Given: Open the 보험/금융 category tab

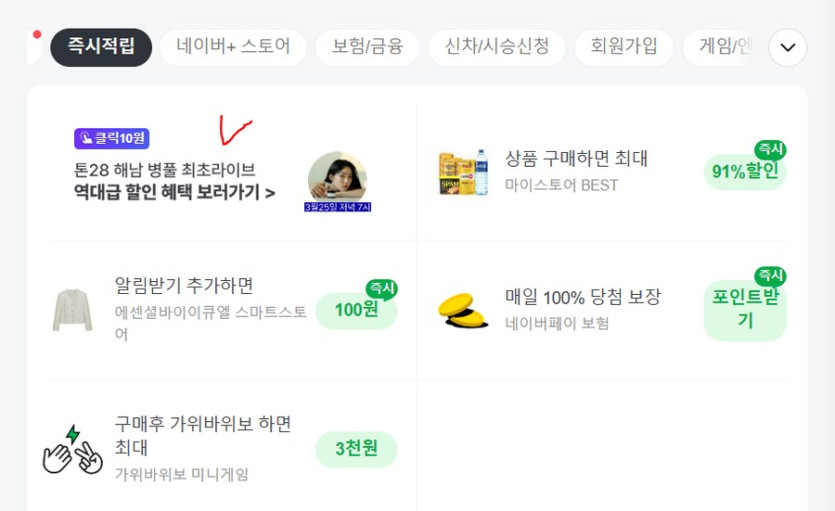Looking at the screenshot, I should [367, 47].
